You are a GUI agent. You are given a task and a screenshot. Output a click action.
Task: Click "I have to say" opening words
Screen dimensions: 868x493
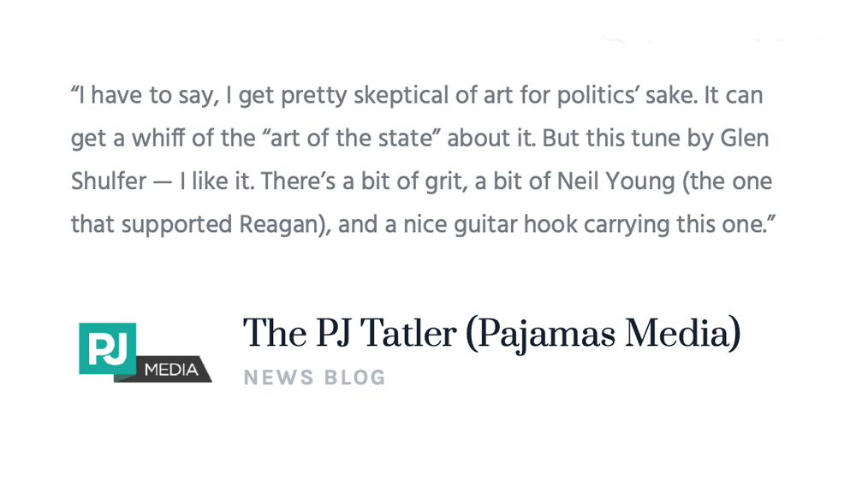[145, 96]
